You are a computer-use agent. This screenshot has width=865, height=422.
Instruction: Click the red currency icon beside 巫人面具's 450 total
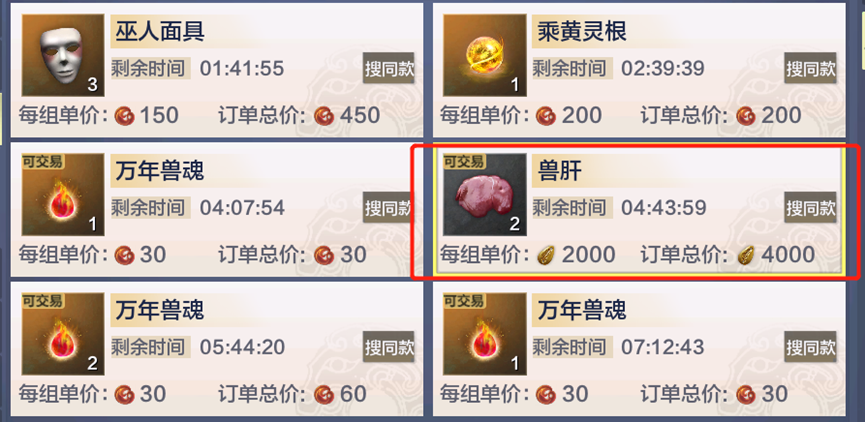324,116
